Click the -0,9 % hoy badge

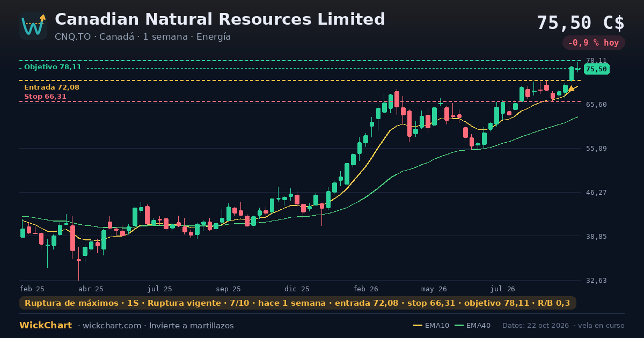(x=594, y=43)
